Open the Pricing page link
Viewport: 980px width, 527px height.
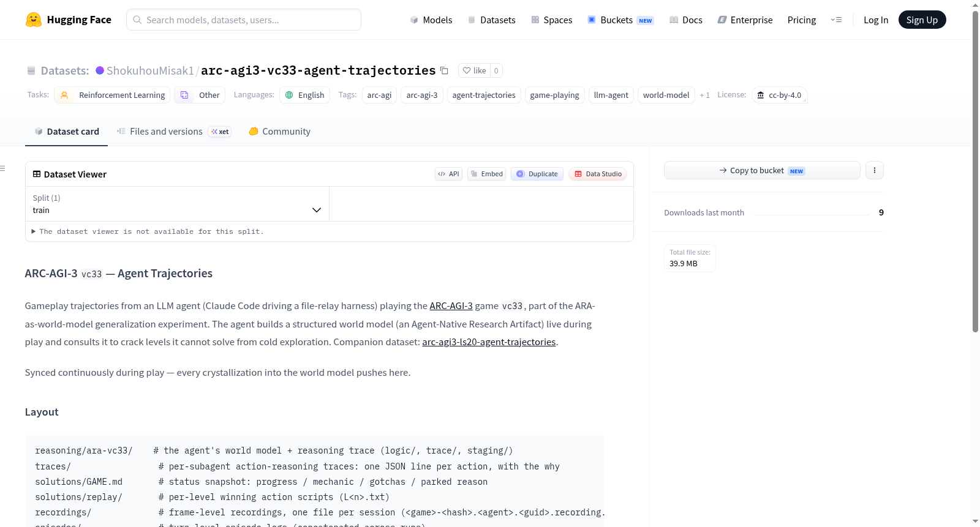(802, 20)
